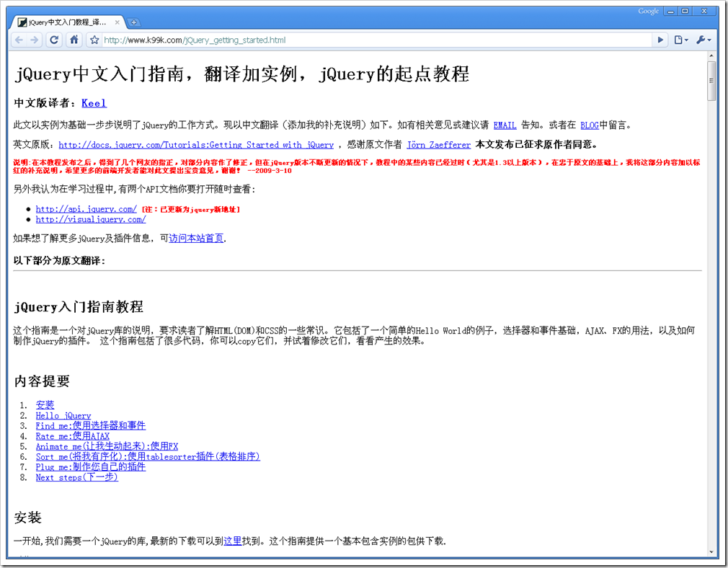The width and height of the screenshot is (728, 568).
Task: Click the vertical scrollbar thumb
Action: pos(711,80)
